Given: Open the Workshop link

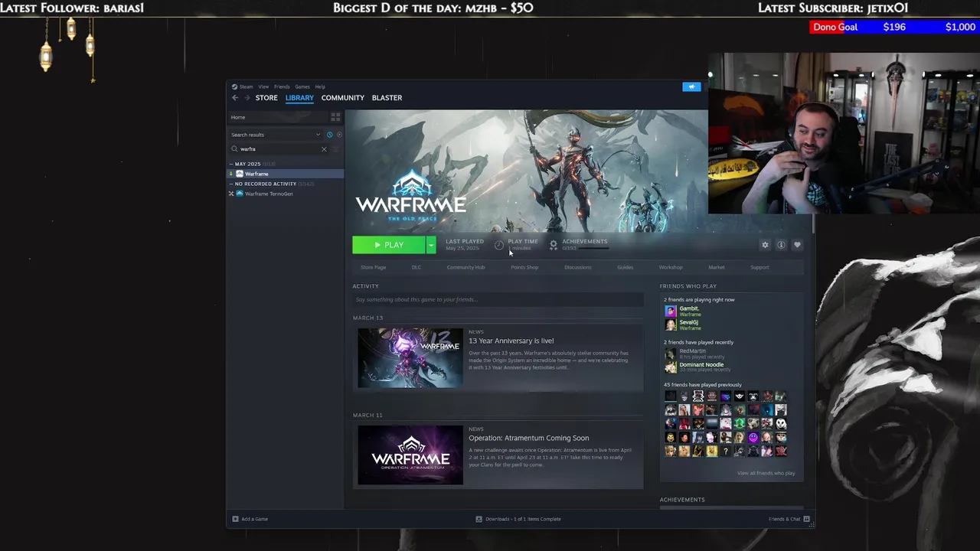Looking at the screenshot, I should click(671, 267).
